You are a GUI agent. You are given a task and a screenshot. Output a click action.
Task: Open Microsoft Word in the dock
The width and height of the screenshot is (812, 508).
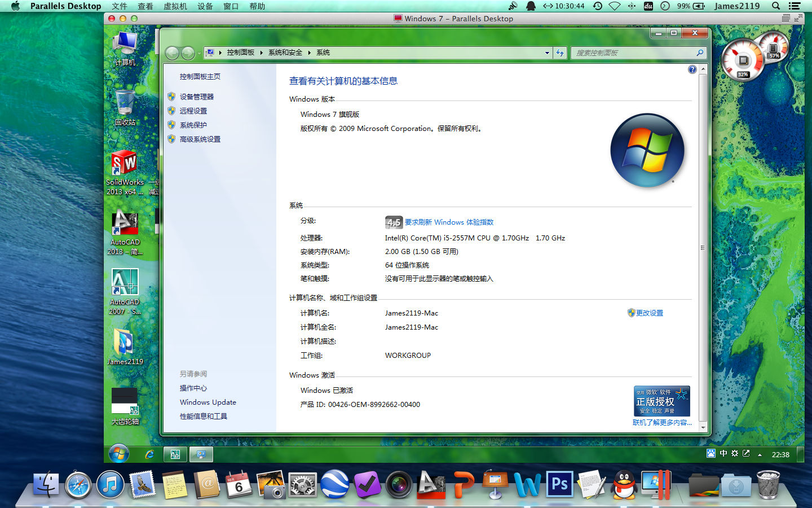528,484
